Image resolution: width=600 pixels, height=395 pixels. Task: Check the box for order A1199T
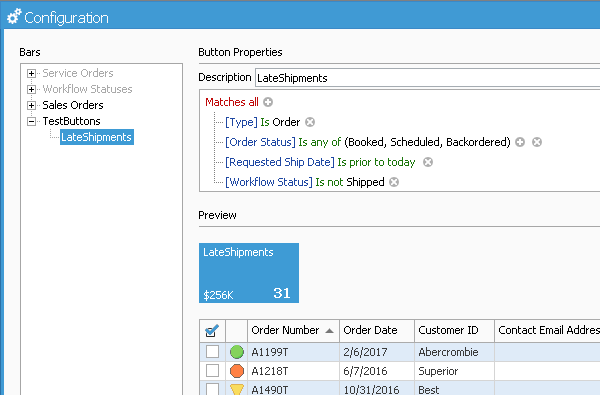pyautogui.click(x=212, y=351)
